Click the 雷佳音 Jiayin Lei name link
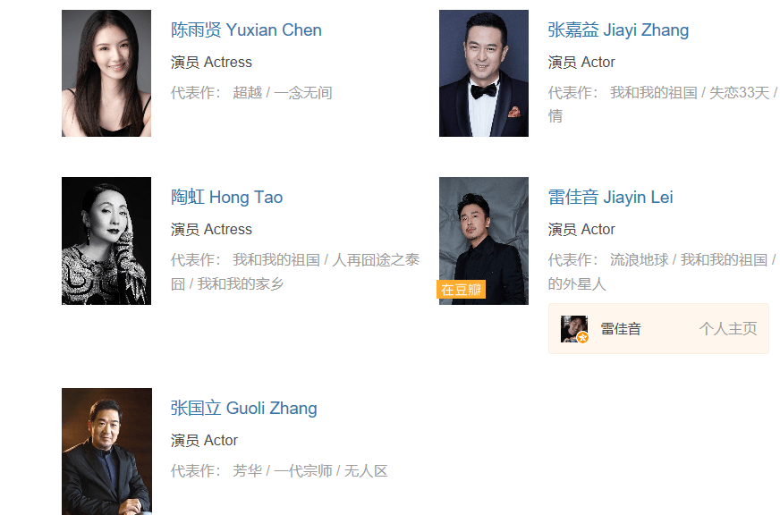 coord(610,198)
